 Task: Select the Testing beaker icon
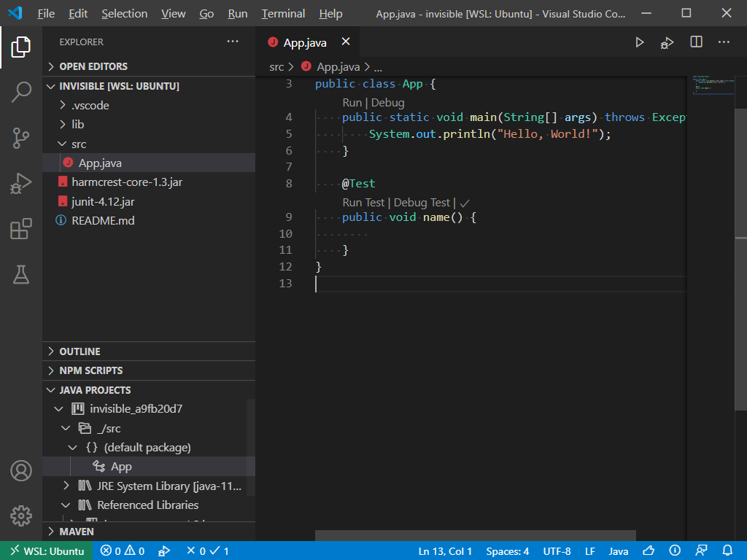pyautogui.click(x=21, y=275)
